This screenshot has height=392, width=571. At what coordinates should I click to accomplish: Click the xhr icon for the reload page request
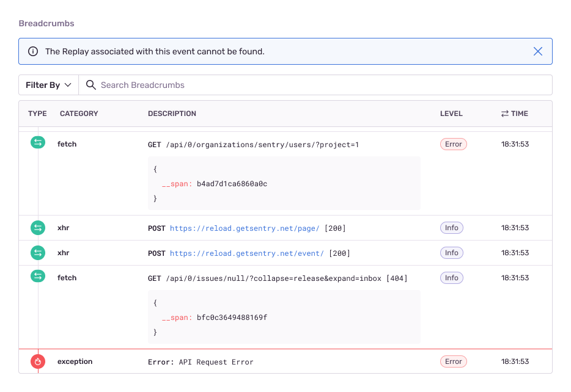click(39, 228)
